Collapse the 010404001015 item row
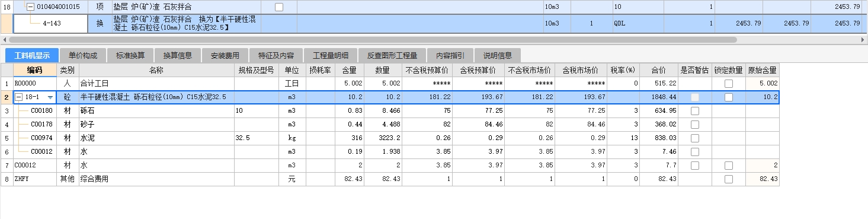868x219 pixels. (30, 7)
